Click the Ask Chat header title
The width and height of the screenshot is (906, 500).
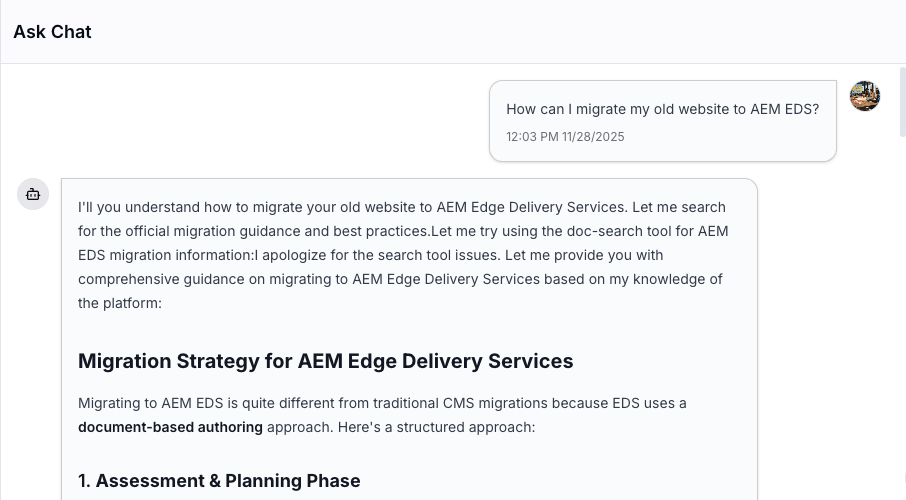point(52,32)
